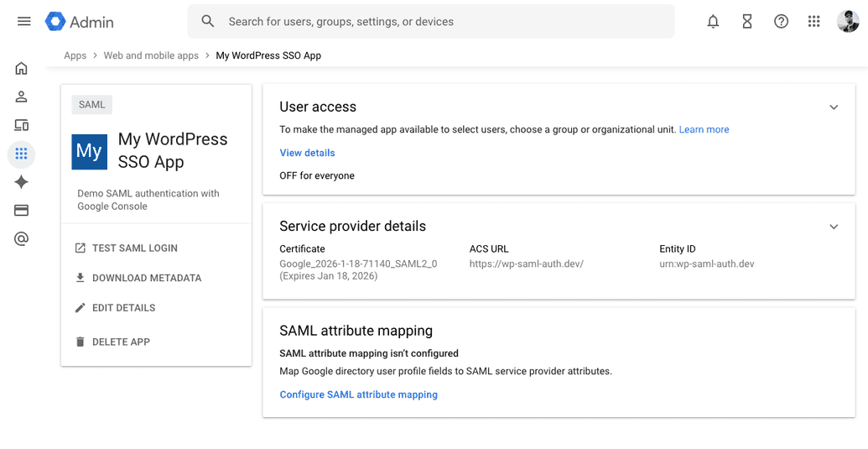Open the Google apps grid launcher
This screenshot has height=449, width=868.
[813, 22]
